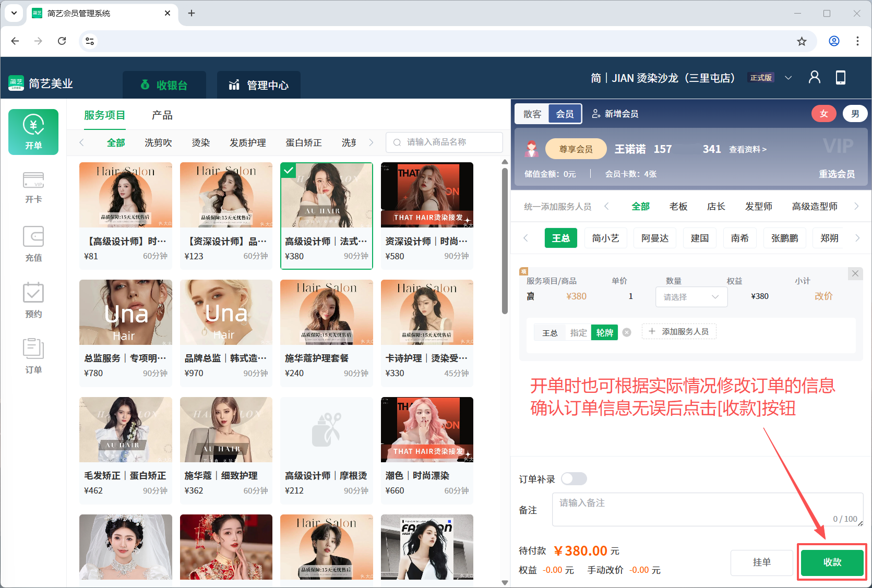Select 男 as the member gender
The image size is (872, 588).
pyautogui.click(x=855, y=113)
